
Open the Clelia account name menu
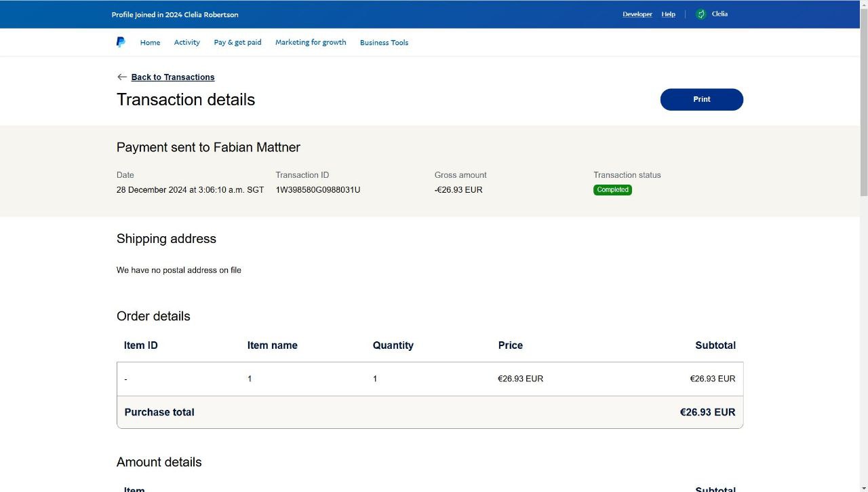tap(719, 14)
